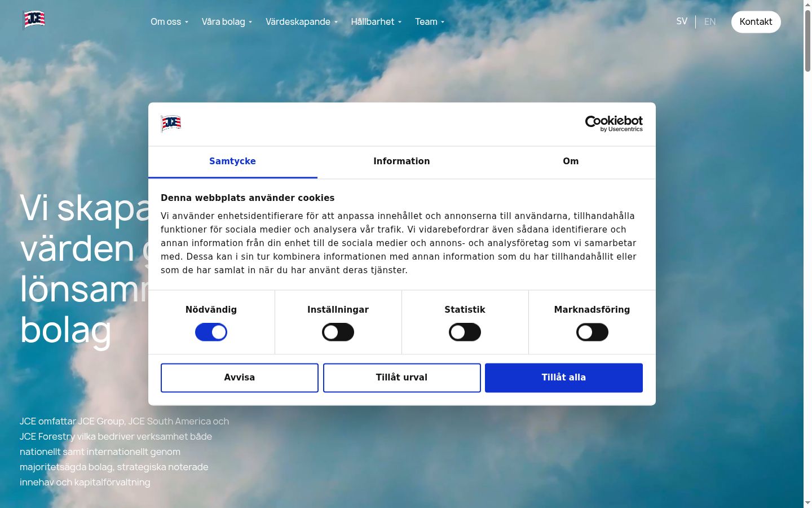Open the Om tab in cookie dialog
The height and width of the screenshot is (508, 812).
(x=571, y=162)
